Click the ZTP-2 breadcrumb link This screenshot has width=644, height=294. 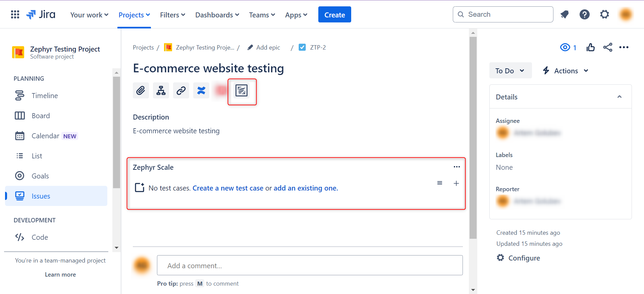pyautogui.click(x=318, y=48)
